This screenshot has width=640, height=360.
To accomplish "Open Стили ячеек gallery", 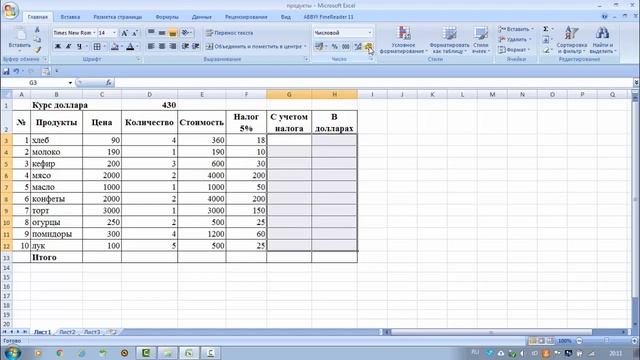I will (x=481, y=40).
